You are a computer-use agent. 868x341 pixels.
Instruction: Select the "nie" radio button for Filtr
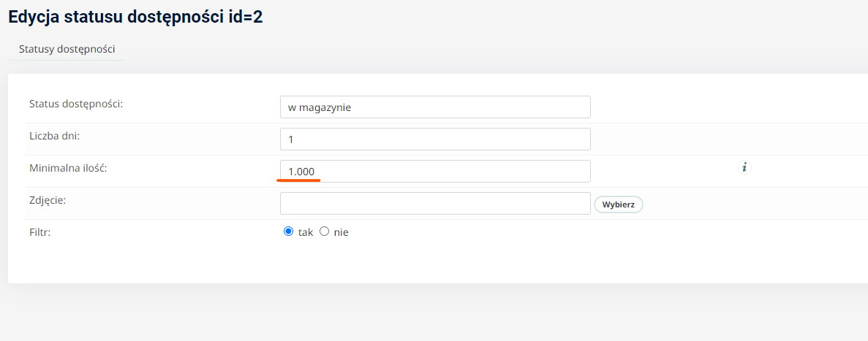click(325, 232)
